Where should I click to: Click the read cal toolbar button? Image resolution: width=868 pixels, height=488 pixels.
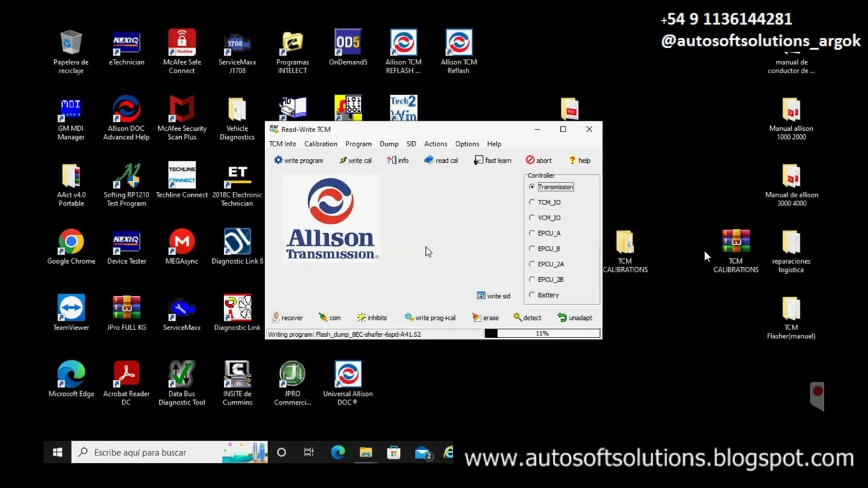pyautogui.click(x=441, y=161)
